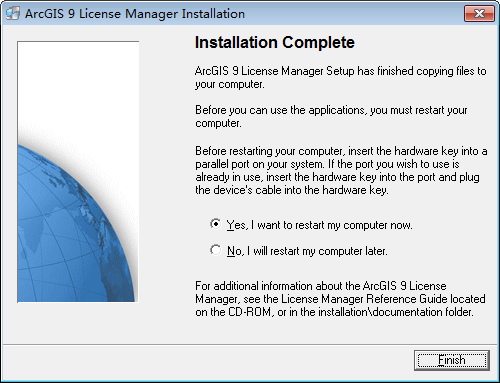Click the text 'Before you can use the applications'
Screen dimensions: 500x383
coord(280,110)
